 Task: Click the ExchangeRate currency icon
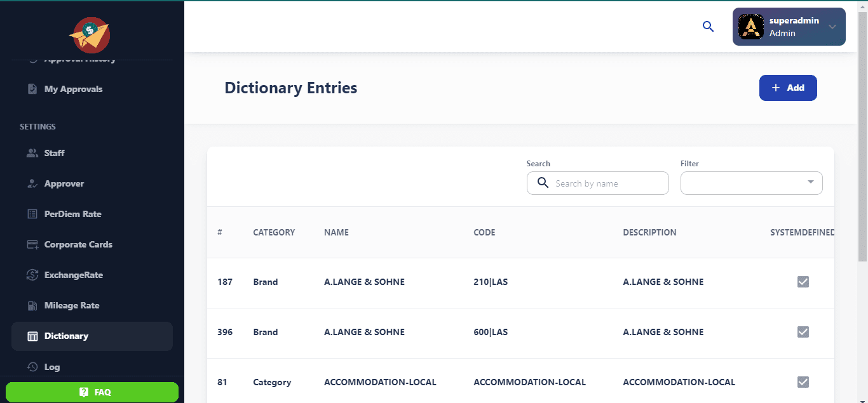point(32,275)
